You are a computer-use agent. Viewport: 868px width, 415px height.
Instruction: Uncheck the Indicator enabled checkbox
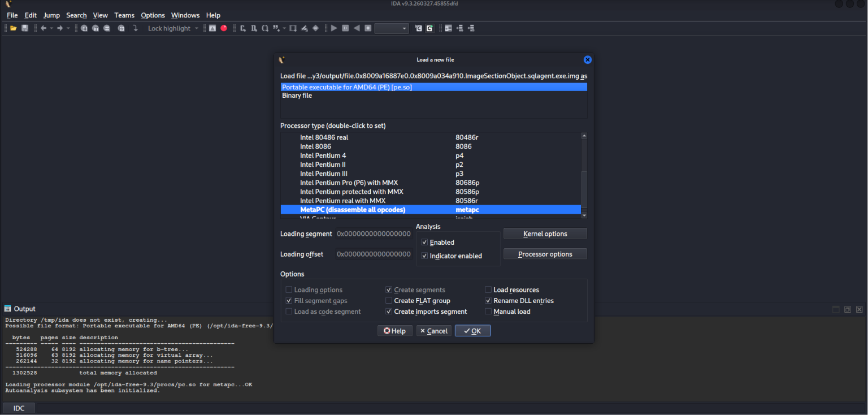click(x=424, y=256)
